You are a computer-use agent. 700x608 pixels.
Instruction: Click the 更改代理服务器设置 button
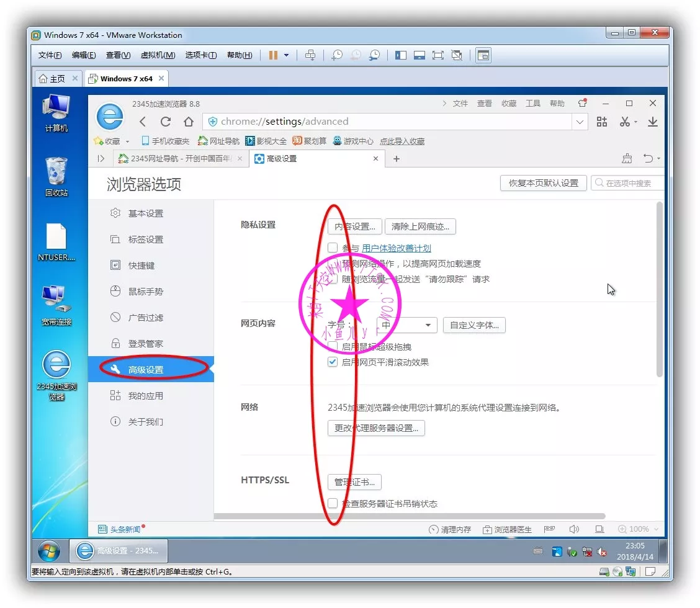point(376,428)
